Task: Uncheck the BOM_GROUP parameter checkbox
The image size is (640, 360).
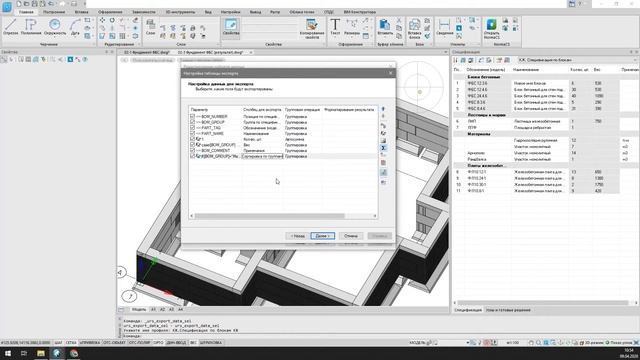Action: [192, 122]
